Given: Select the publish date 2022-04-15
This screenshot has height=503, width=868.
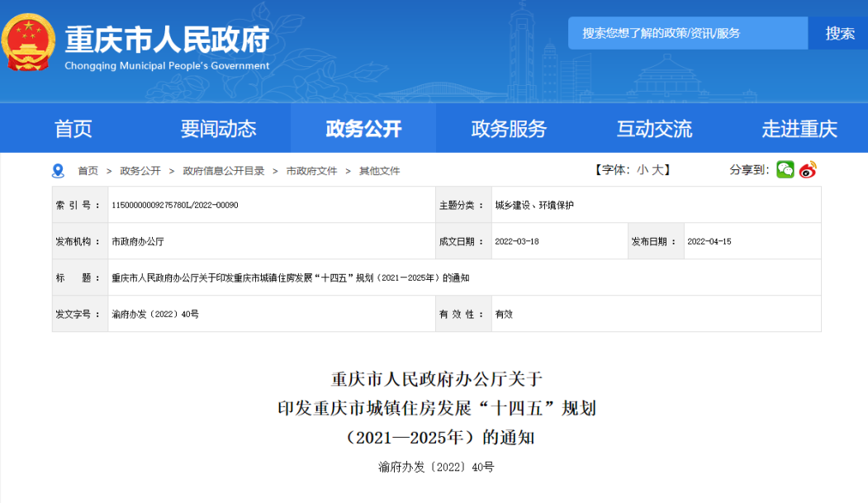Looking at the screenshot, I should coord(709,242).
